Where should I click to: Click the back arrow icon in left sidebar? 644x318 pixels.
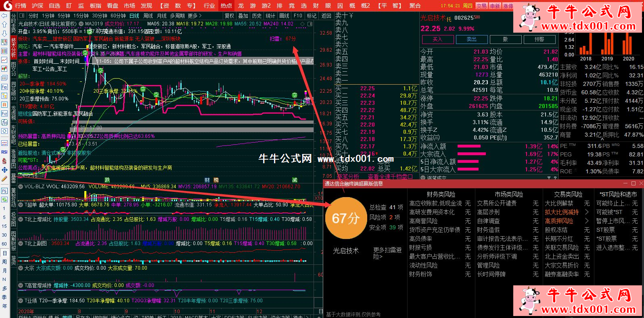[x=4, y=16]
